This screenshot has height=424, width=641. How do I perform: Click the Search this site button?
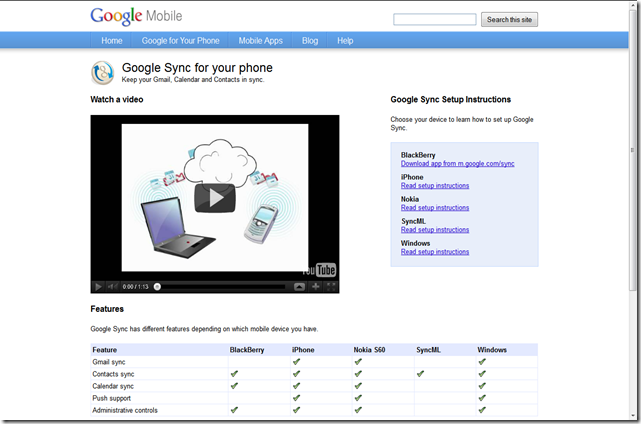pyautogui.click(x=509, y=19)
